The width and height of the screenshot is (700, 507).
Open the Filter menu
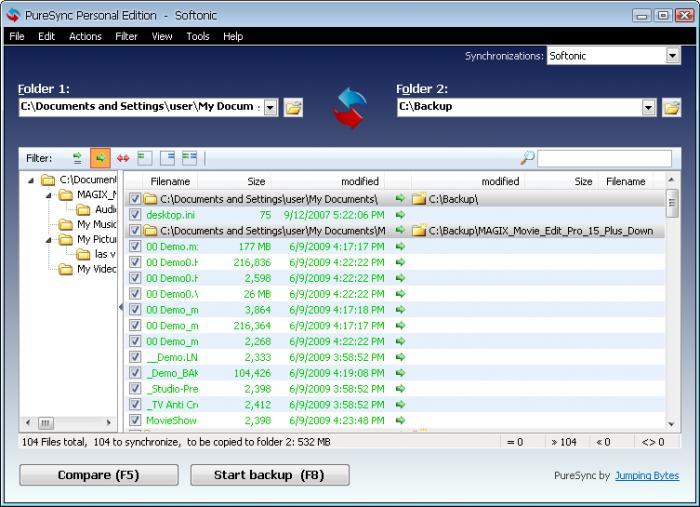pyautogui.click(x=126, y=36)
